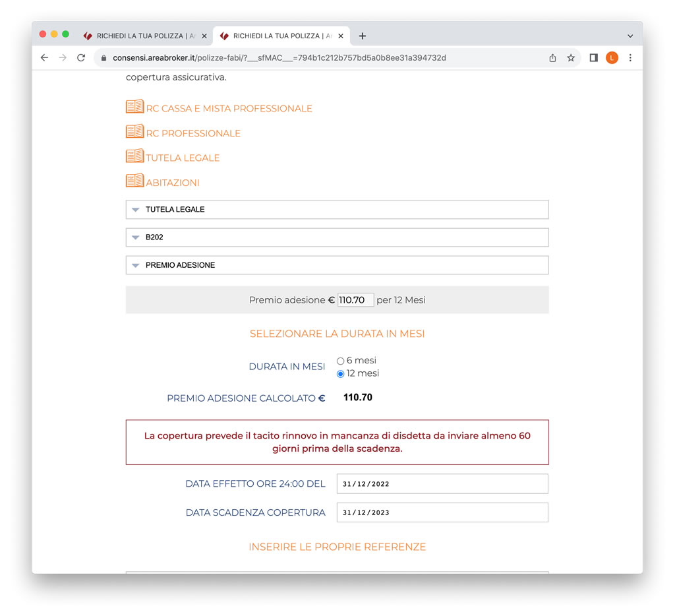Click the padlock site info icon
The image size is (675, 616).
[103, 58]
